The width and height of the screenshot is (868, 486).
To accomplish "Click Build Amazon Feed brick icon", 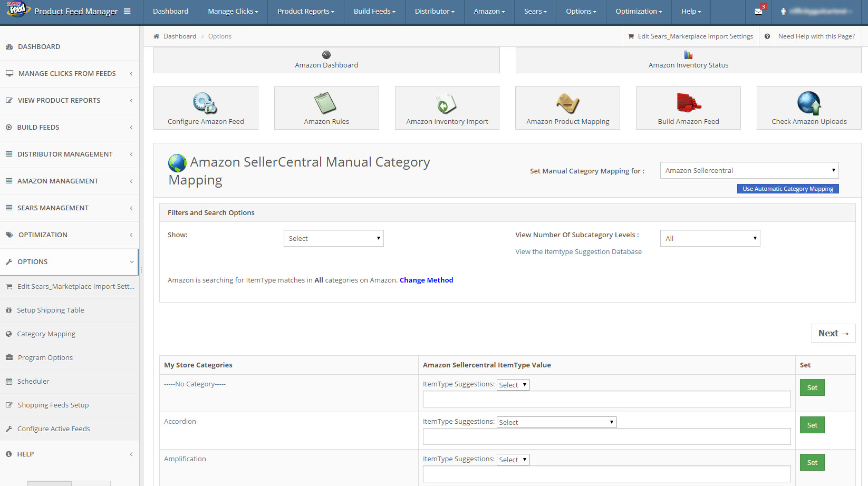I will [688, 103].
